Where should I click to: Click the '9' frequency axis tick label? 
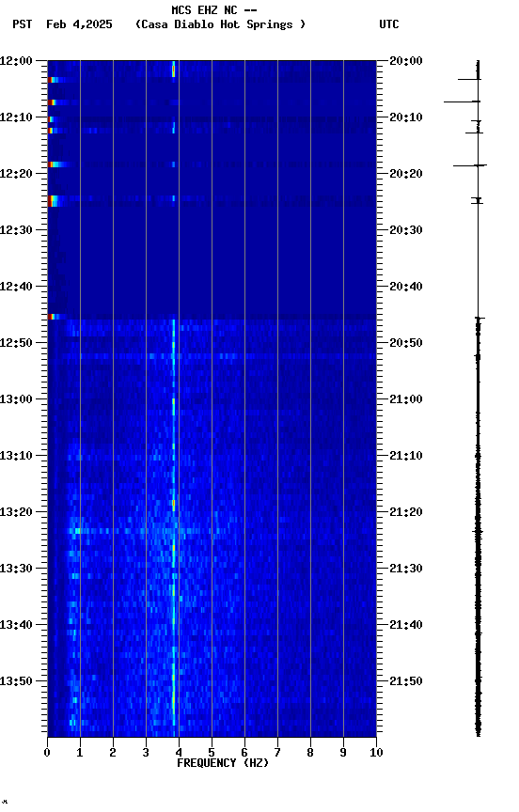pyautogui.click(x=343, y=753)
